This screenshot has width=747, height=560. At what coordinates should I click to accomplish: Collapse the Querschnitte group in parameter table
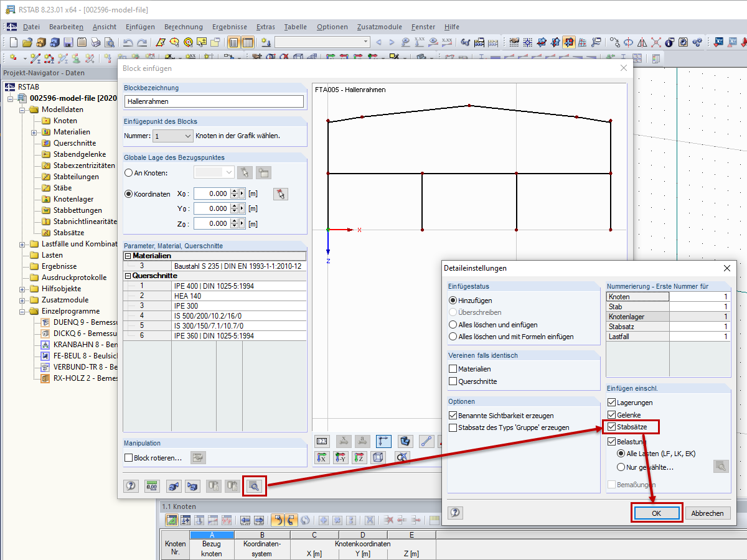point(128,276)
